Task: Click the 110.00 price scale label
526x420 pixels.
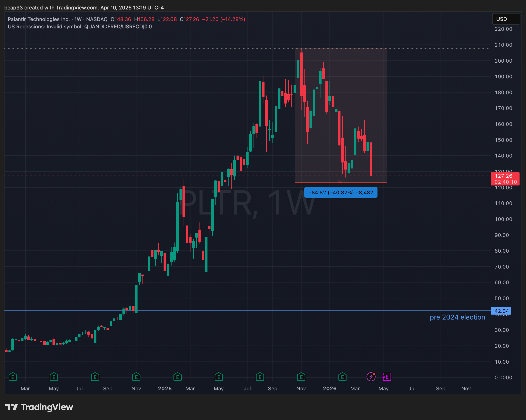Action: point(503,203)
